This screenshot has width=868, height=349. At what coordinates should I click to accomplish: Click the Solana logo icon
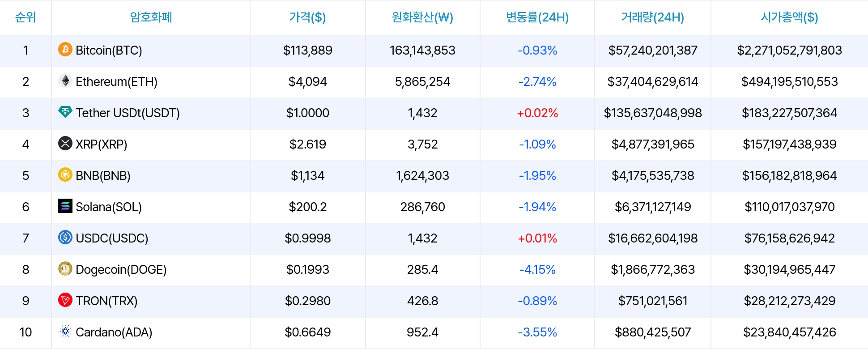pos(65,206)
